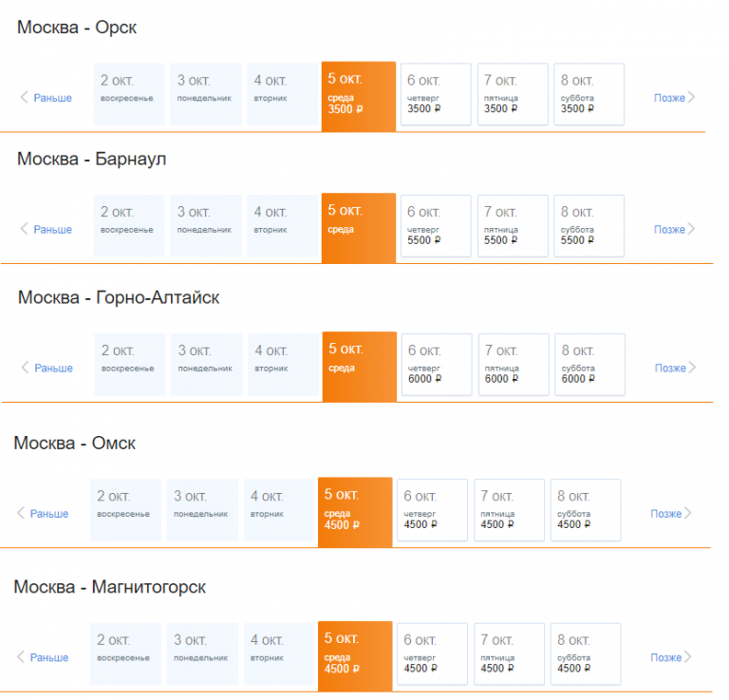Choose 8 окт. суббота at 4500 ₽ for Магнитогорск

tap(586, 654)
